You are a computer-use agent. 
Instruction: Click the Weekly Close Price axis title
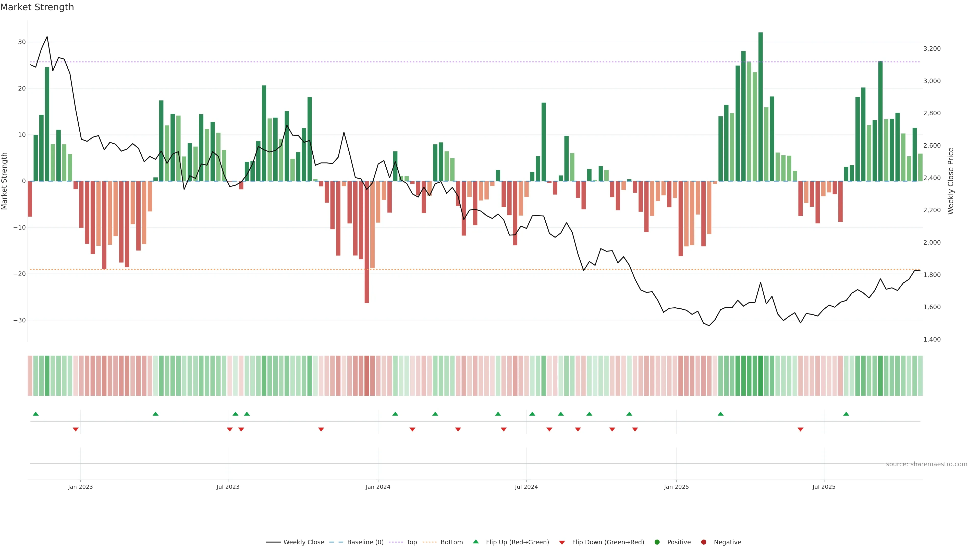click(x=951, y=181)
